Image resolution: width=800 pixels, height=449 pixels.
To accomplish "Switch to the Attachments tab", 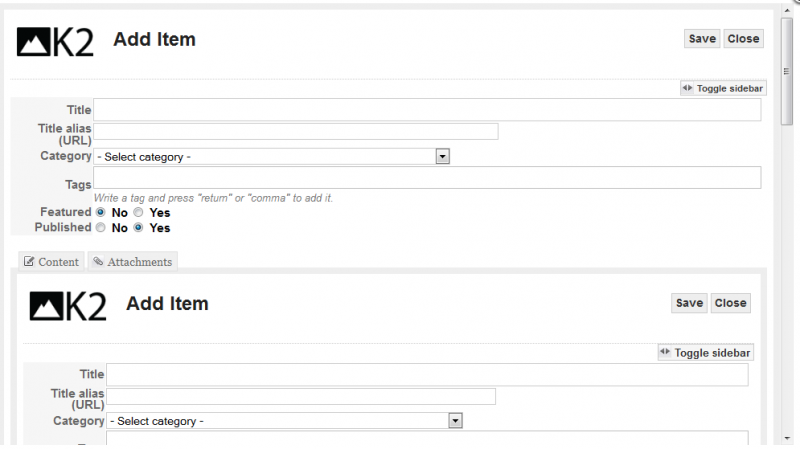I will (133, 262).
